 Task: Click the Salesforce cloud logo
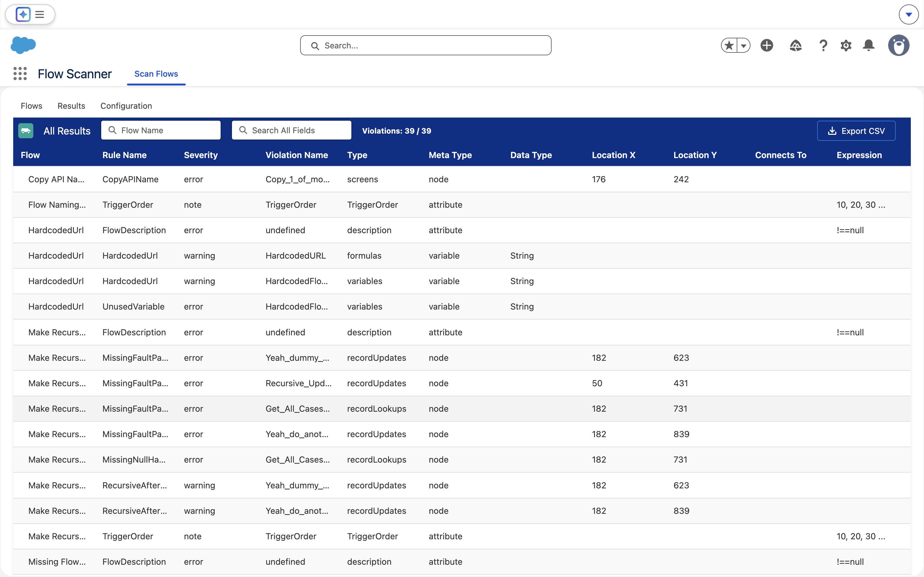point(23,45)
